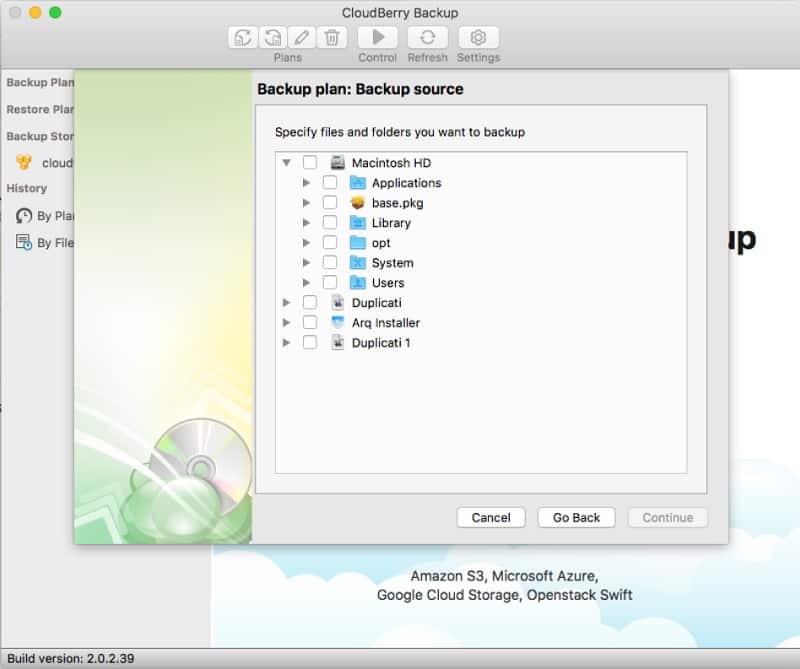The width and height of the screenshot is (800, 669).
Task: Click the new backup plan icon with clockwise arrow
Action: coord(243,37)
